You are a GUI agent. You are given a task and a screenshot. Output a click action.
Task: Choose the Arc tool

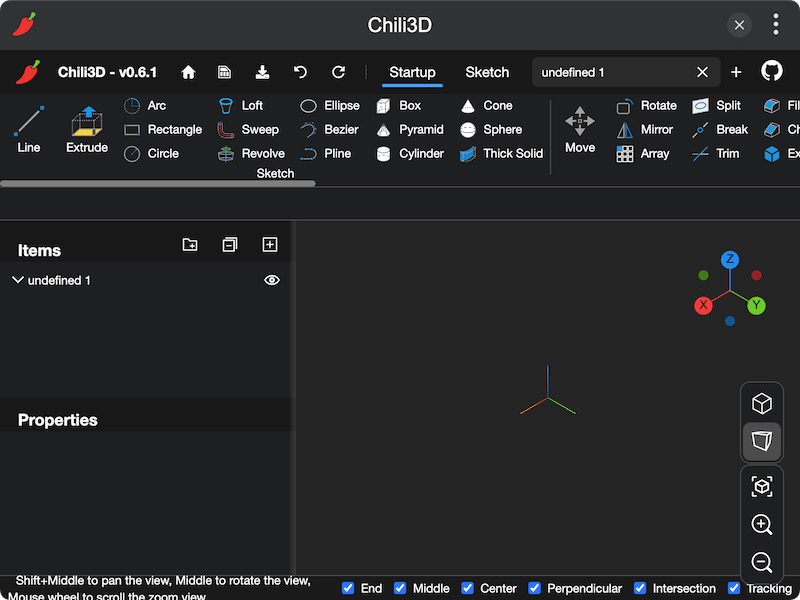pyautogui.click(x=145, y=106)
